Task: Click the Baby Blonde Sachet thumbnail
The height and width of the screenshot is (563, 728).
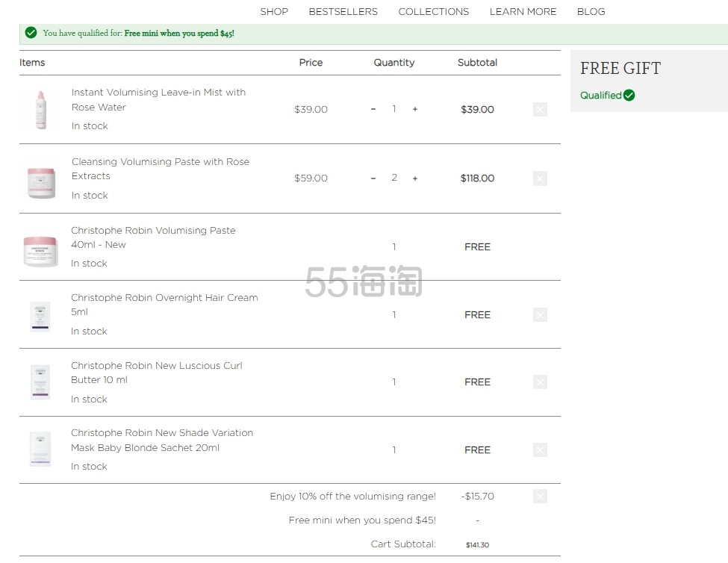Action: (x=40, y=449)
